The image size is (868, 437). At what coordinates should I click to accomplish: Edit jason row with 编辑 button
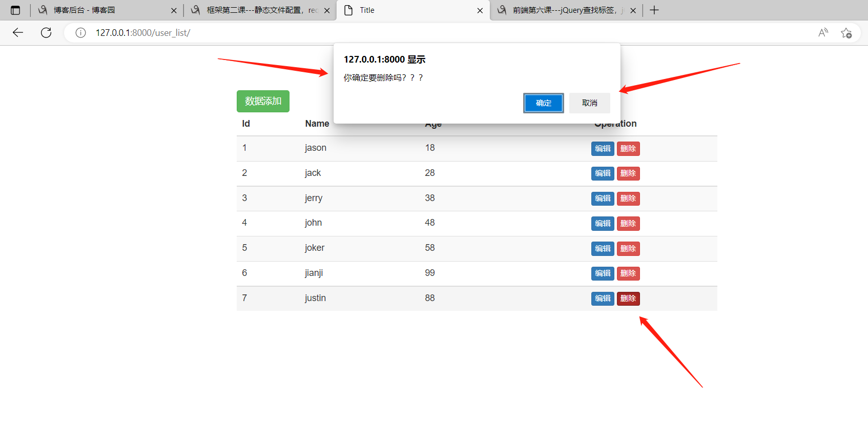tap(603, 149)
